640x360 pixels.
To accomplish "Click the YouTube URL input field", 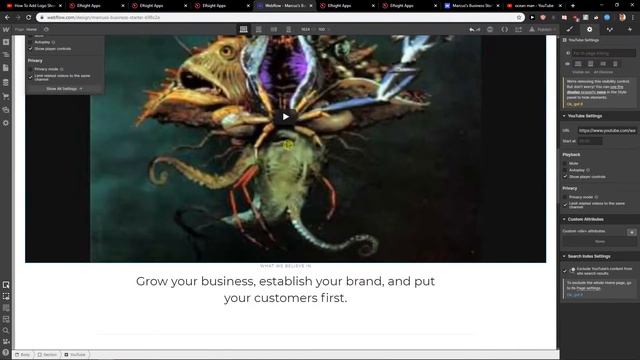I will (x=607, y=131).
